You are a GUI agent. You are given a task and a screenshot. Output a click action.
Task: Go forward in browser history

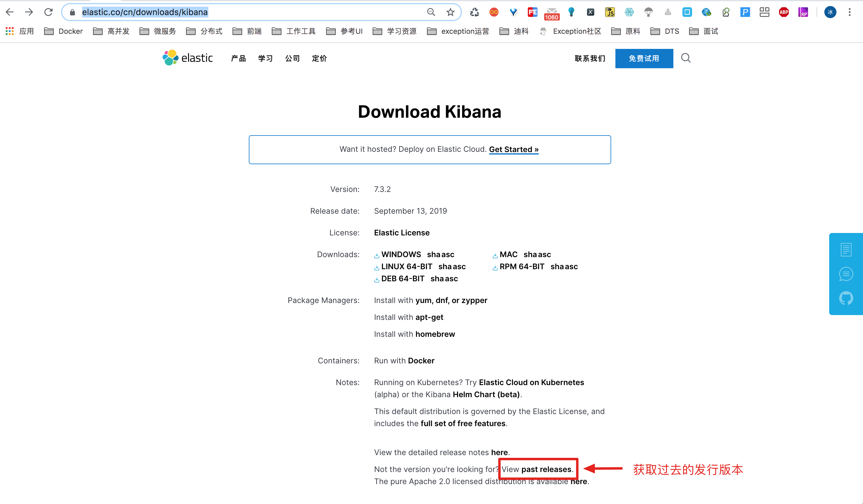(x=29, y=12)
